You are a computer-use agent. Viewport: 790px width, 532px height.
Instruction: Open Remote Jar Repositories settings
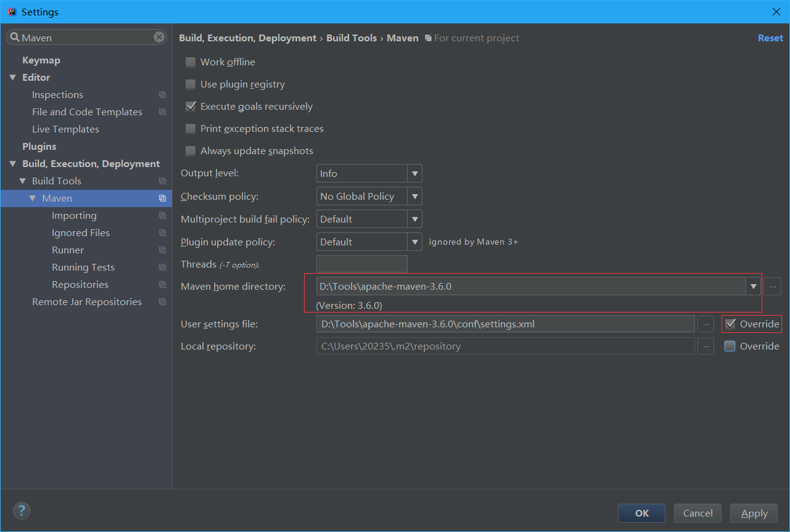click(87, 302)
